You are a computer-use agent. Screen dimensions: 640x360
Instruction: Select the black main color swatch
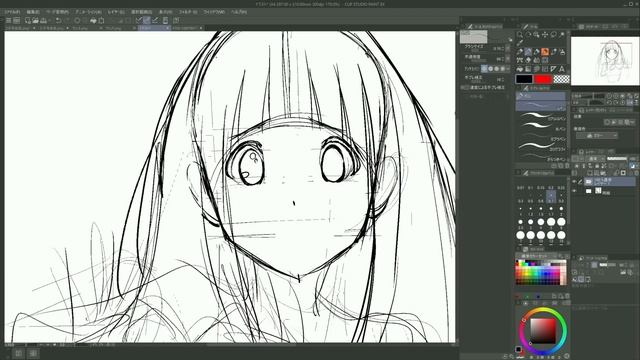(x=524, y=79)
